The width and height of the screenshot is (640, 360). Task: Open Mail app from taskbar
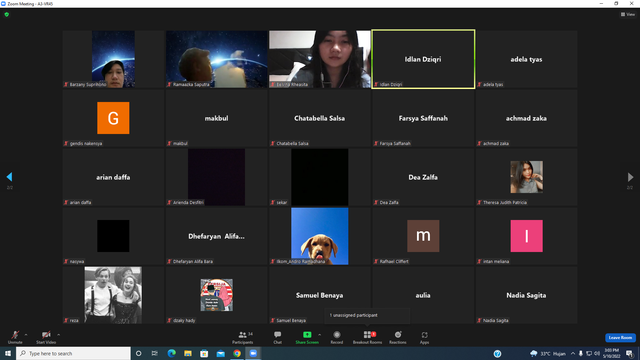point(220,353)
